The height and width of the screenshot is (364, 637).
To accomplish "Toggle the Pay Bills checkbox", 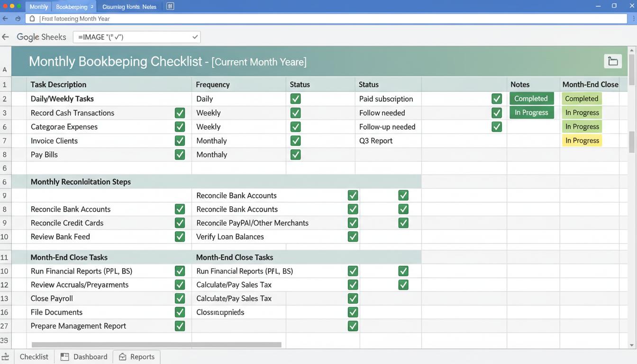I will (180, 155).
